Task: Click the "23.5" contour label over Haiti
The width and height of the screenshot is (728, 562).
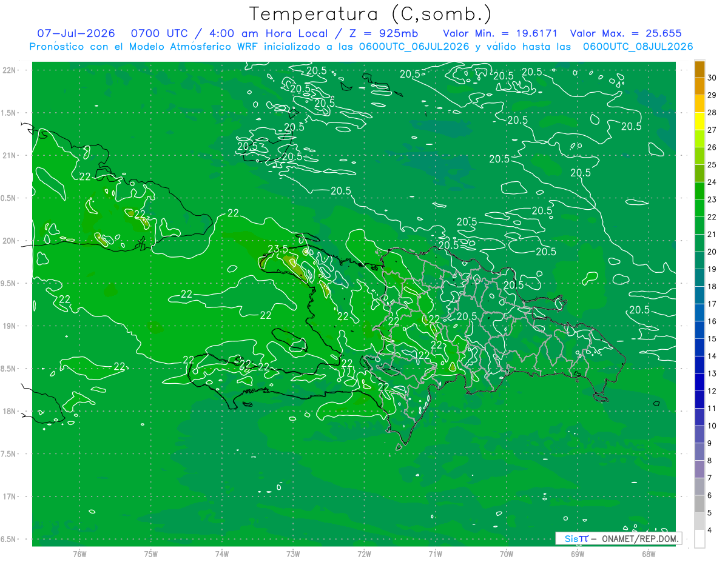Action: (278, 249)
